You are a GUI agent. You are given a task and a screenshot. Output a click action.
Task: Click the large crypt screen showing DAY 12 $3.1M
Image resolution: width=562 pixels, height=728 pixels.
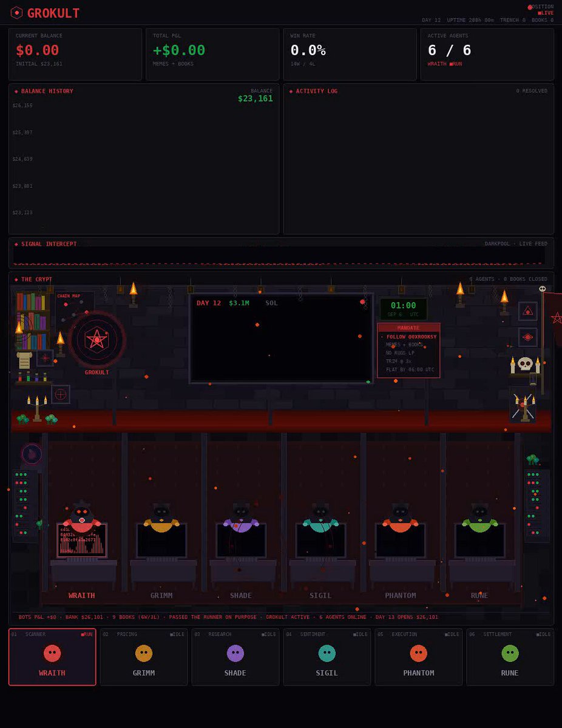tap(282, 339)
